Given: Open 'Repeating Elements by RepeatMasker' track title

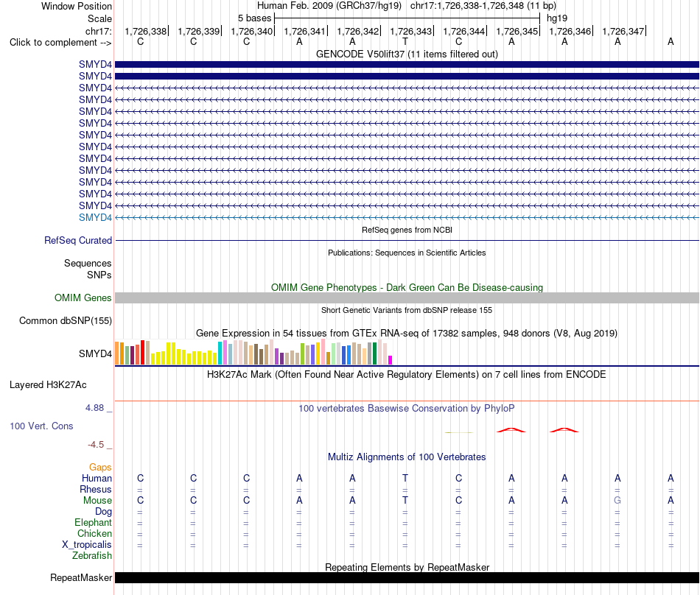Looking at the screenshot, I should coord(407,567).
